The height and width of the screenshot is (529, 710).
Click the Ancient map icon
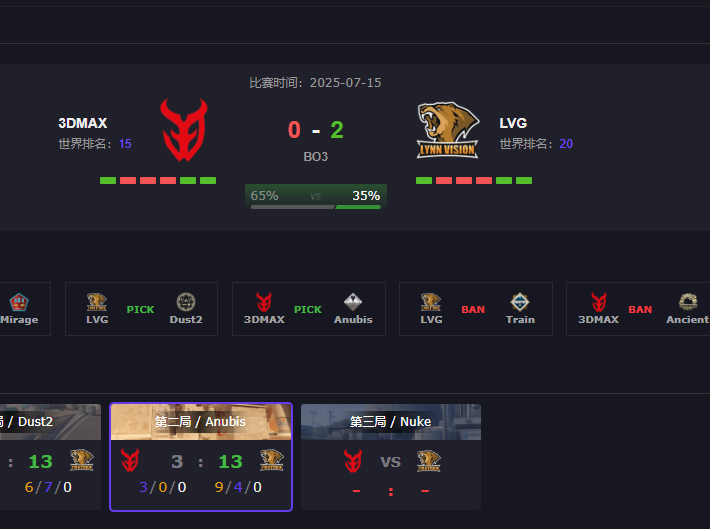[687, 302]
